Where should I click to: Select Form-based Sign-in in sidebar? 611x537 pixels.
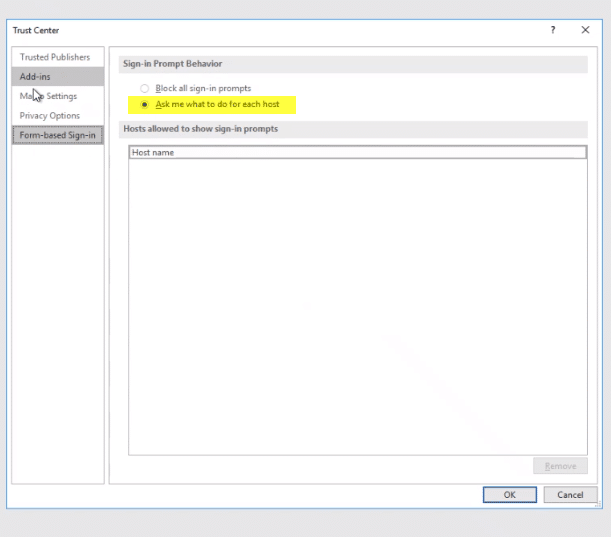[57, 135]
